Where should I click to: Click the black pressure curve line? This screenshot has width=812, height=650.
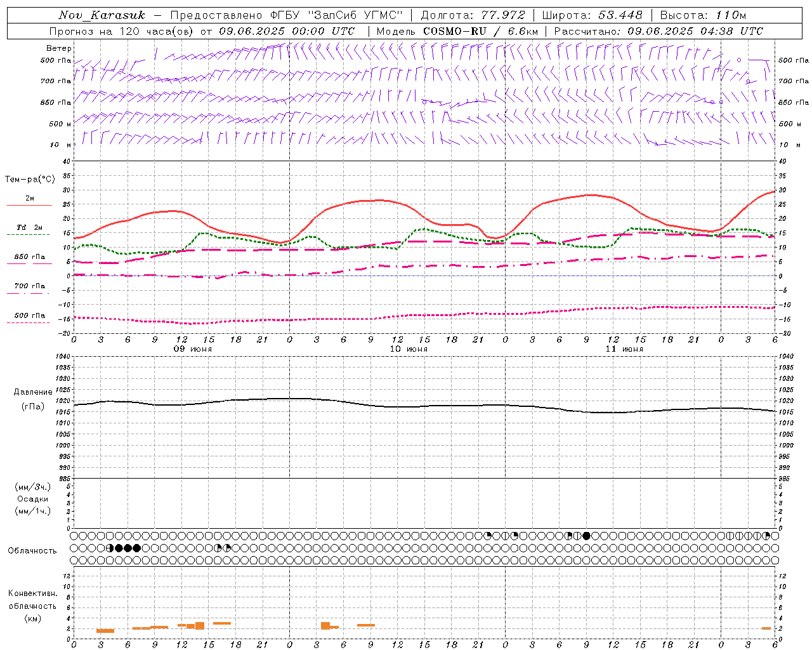tap(424, 406)
